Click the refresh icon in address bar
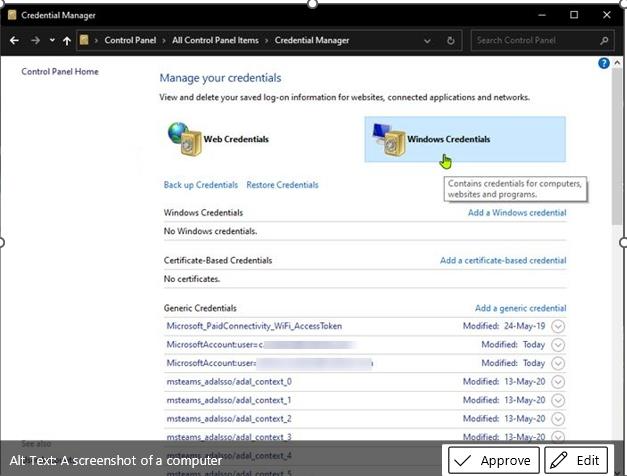 [x=451, y=40]
